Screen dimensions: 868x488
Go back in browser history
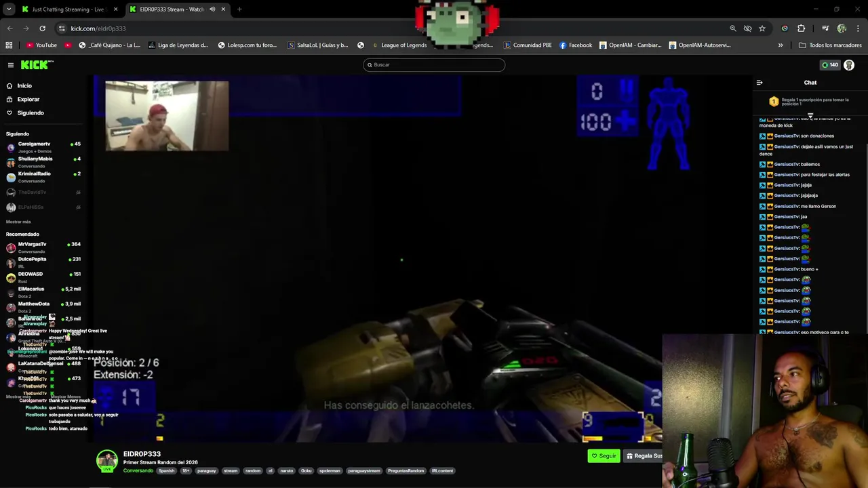(x=9, y=28)
